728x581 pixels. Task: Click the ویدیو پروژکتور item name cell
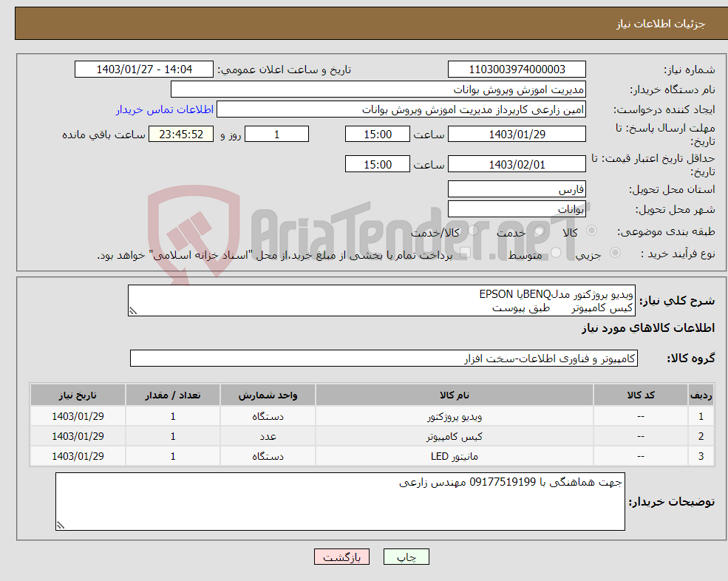[x=455, y=417]
